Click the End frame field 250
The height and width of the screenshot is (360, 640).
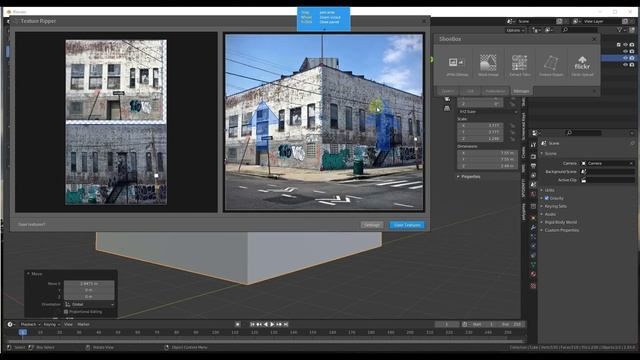pyautogui.click(x=511, y=324)
